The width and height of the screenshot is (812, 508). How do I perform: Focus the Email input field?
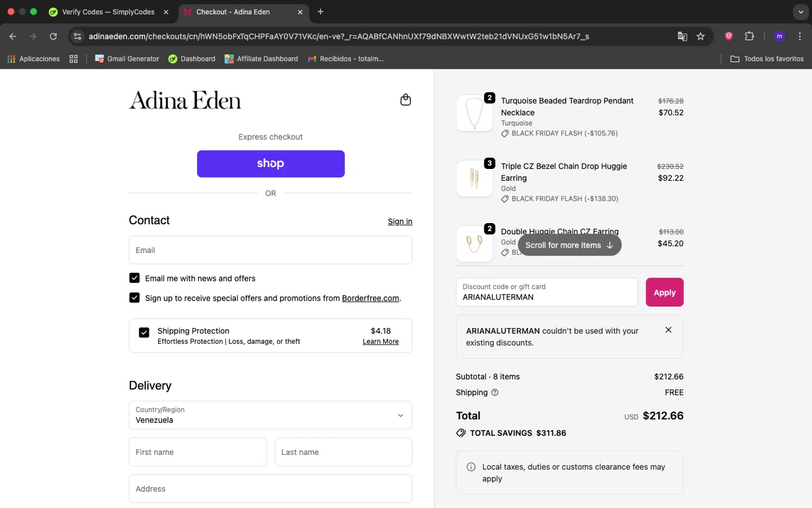tap(271, 250)
